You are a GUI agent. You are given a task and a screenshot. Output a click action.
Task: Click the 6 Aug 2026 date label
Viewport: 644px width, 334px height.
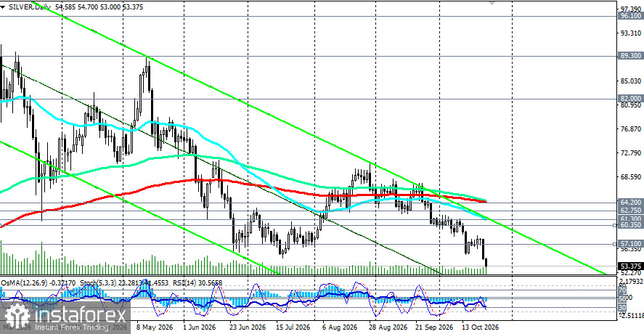click(339, 327)
